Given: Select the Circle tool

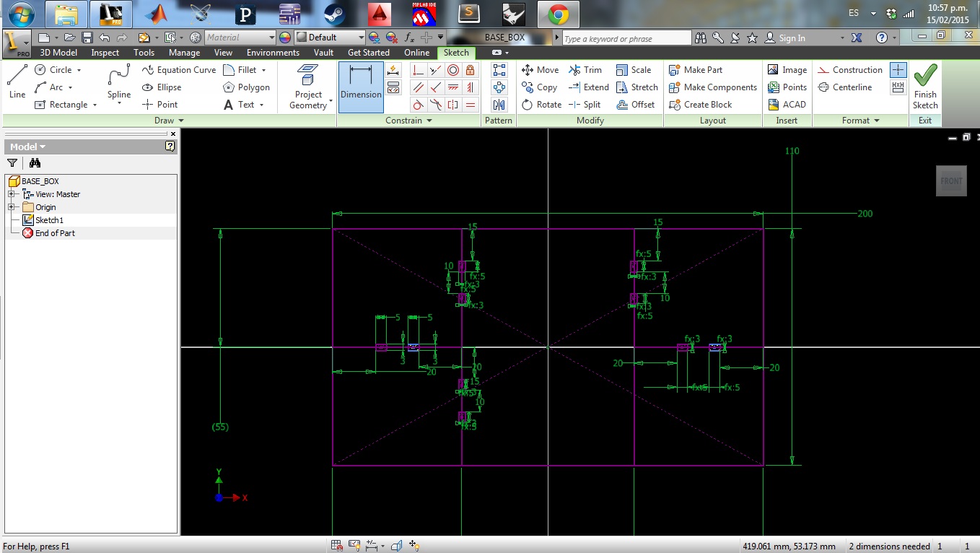Looking at the screenshot, I should 54,70.
